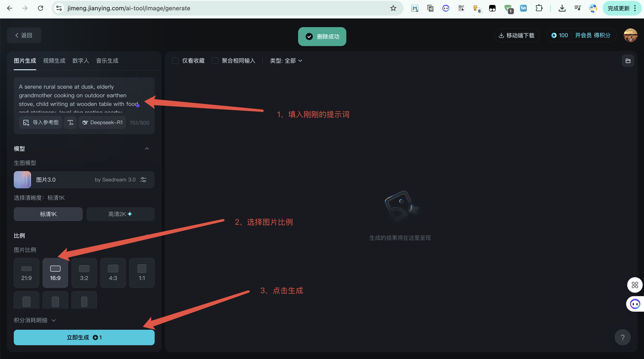Click the 立即生成 generate button

(x=84, y=337)
